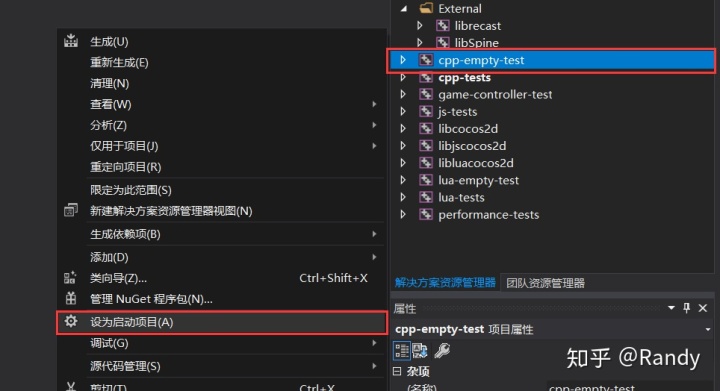Click the game-controller-test project icon

(x=426, y=94)
